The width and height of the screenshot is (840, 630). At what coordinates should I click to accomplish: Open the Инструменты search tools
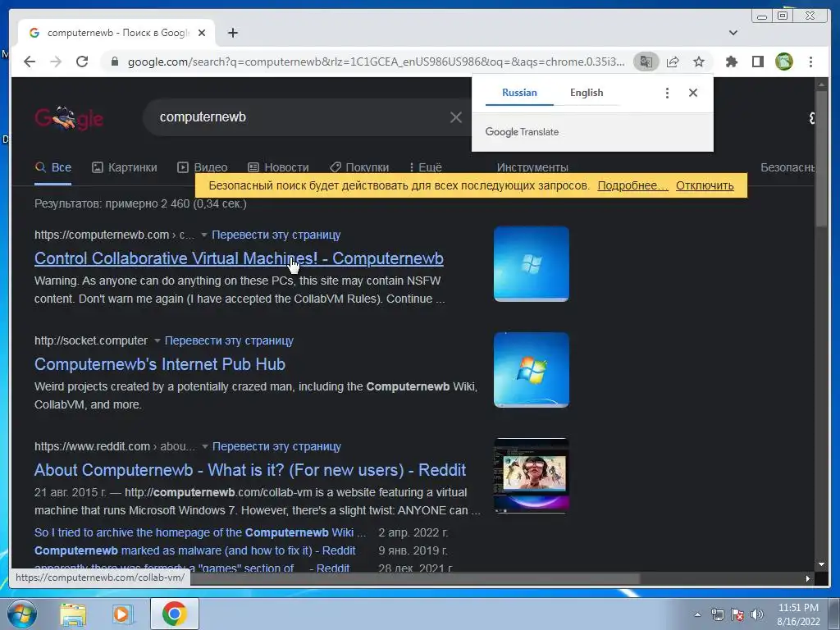[x=532, y=167]
